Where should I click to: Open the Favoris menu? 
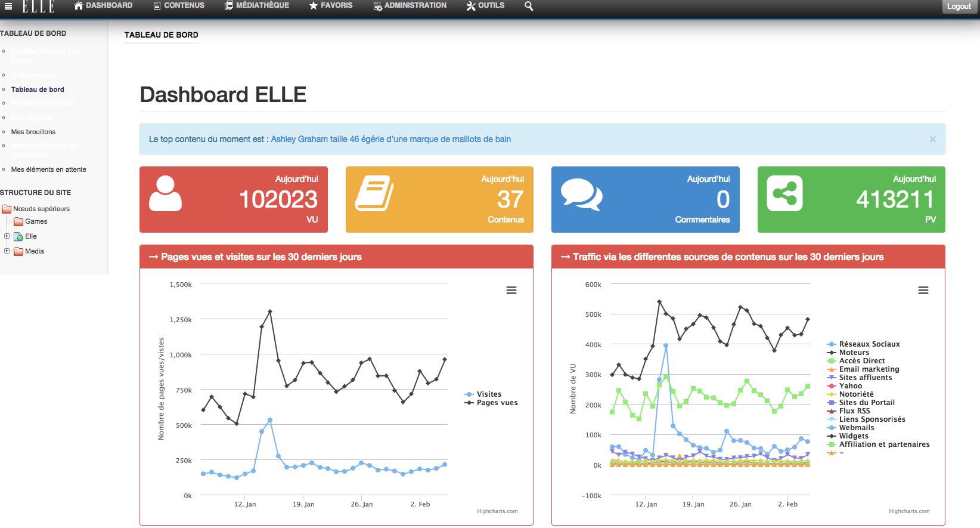(331, 5)
